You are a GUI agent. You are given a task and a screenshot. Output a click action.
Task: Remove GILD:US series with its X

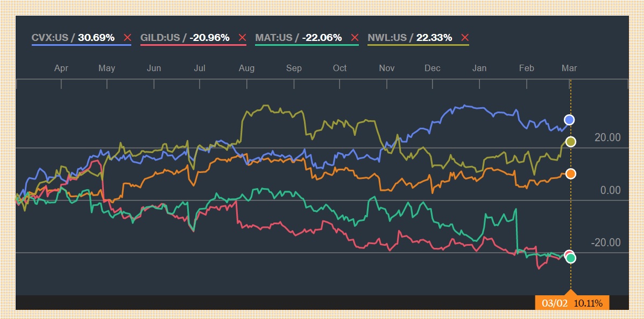[242, 38]
